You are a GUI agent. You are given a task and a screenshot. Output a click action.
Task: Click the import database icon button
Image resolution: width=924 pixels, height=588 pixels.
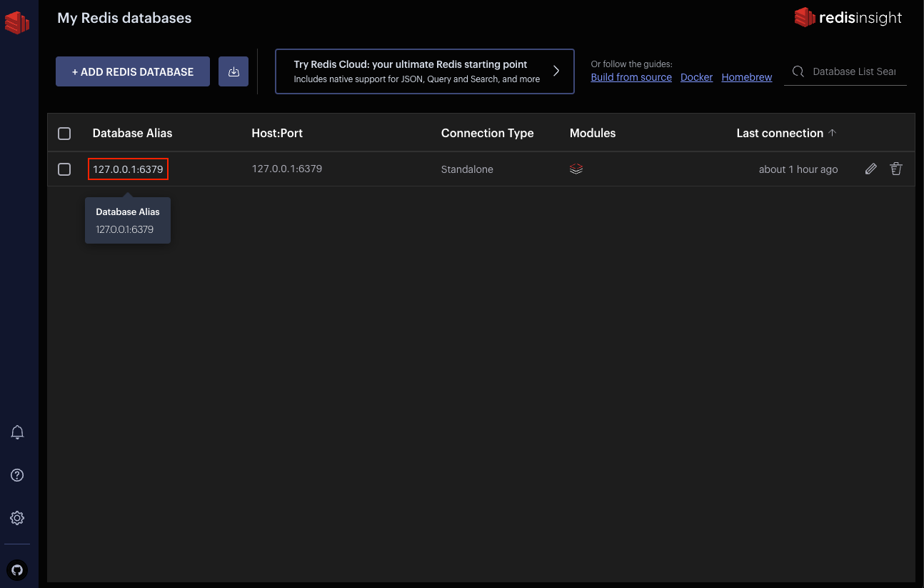pos(233,71)
